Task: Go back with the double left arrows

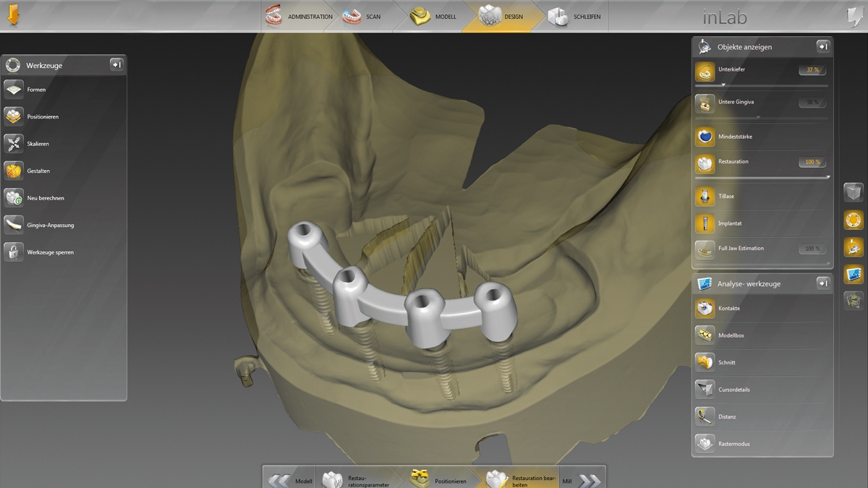Action: coord(278,480)
